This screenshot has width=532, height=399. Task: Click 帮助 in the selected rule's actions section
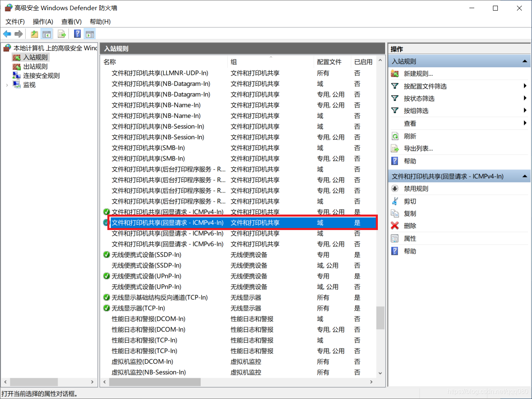tap(410, 251)
